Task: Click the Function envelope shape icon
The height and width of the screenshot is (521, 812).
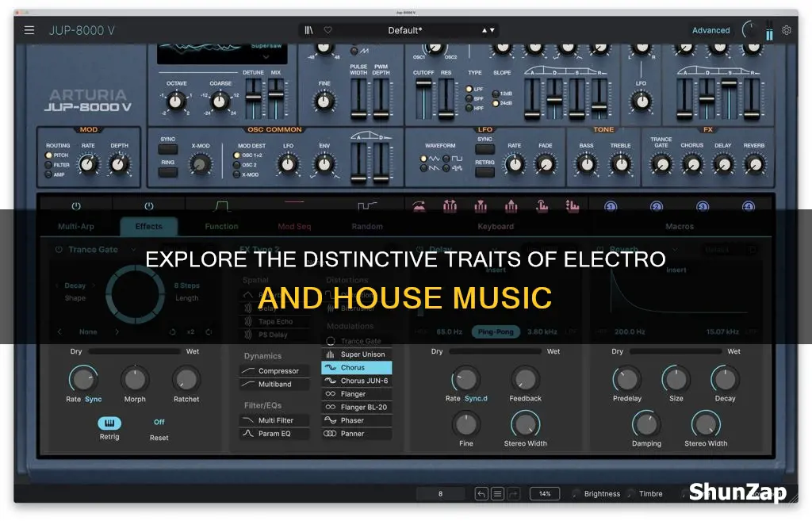Action: (x=222, y=206)
